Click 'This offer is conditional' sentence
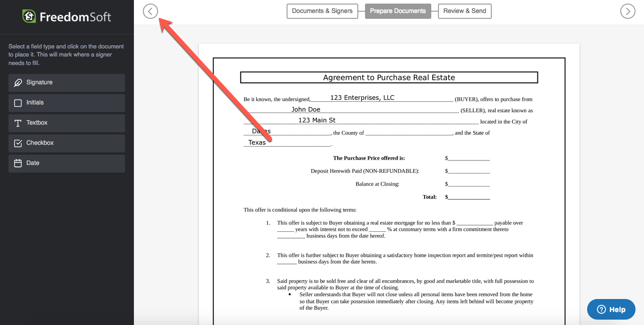Viewport: 644px width, 325px height. tap(300, 210)
